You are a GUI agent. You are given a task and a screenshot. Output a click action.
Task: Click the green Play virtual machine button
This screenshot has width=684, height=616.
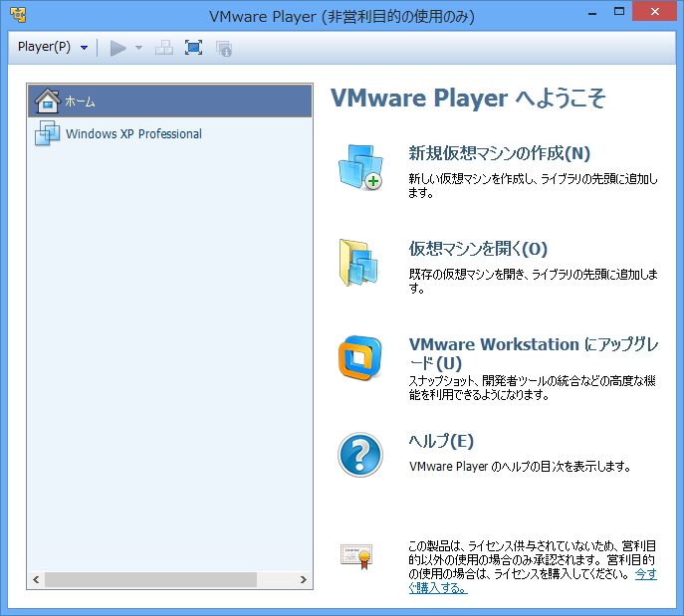click(x=117, y=48)
